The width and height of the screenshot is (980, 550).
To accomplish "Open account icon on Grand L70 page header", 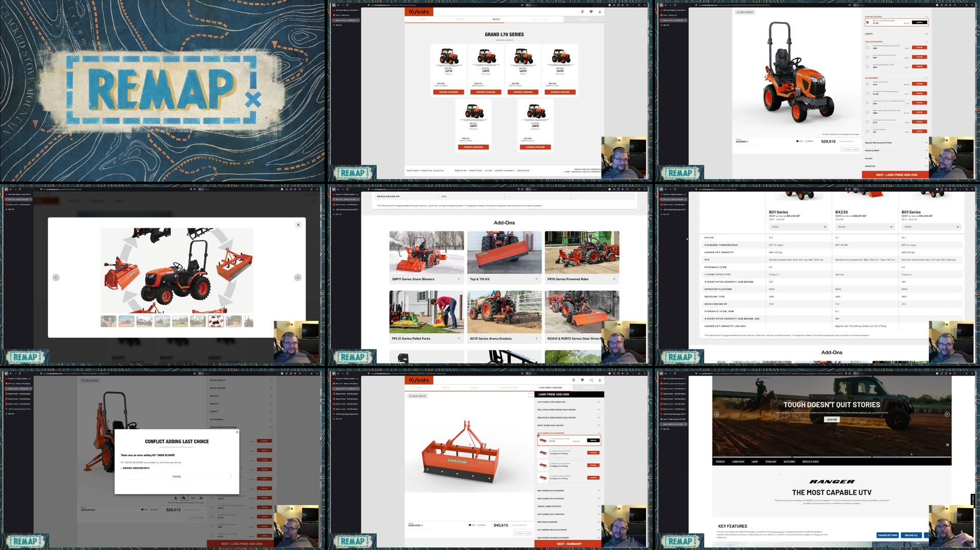I will tap(600, 11).
